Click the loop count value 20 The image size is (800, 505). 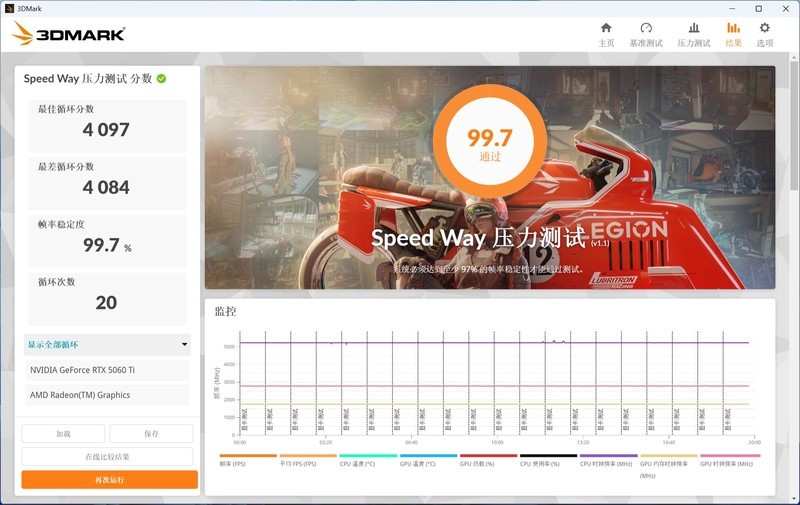tap(106, 302)
